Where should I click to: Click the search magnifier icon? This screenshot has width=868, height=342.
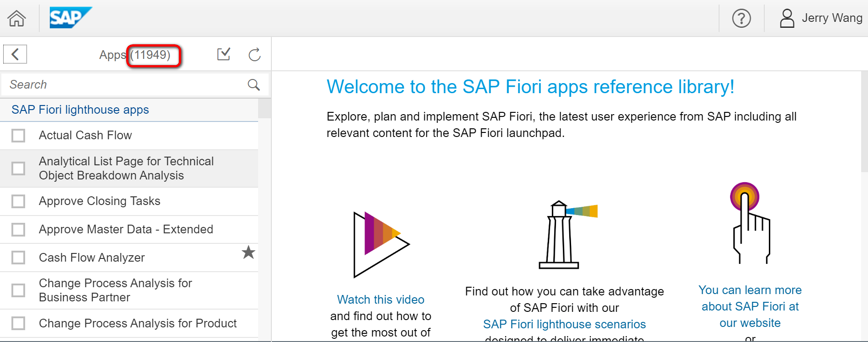pos(254,84)
